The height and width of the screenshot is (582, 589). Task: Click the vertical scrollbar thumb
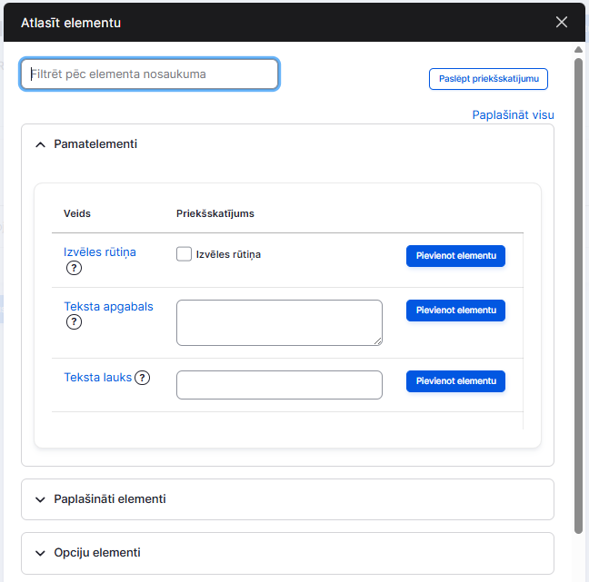(x=578, y=296)
